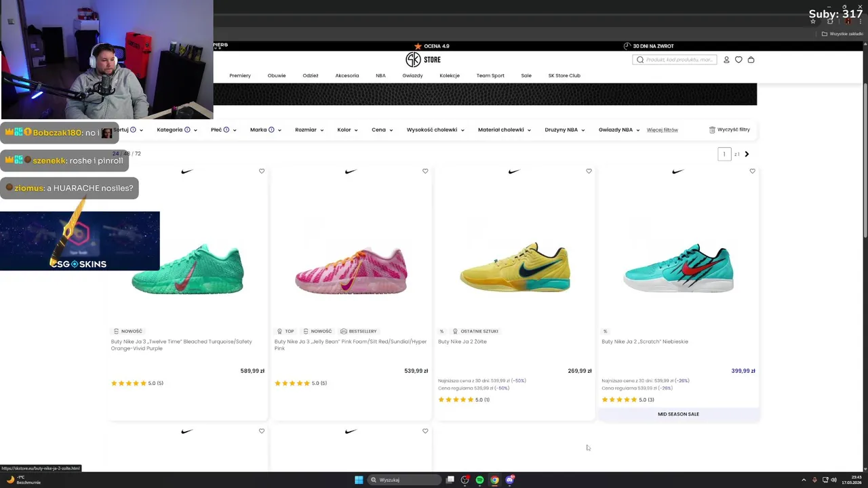Click 30 DNI NA ZWROT top bar
Viewport: 868px width, 488px height.
click(x=649, y=46)
